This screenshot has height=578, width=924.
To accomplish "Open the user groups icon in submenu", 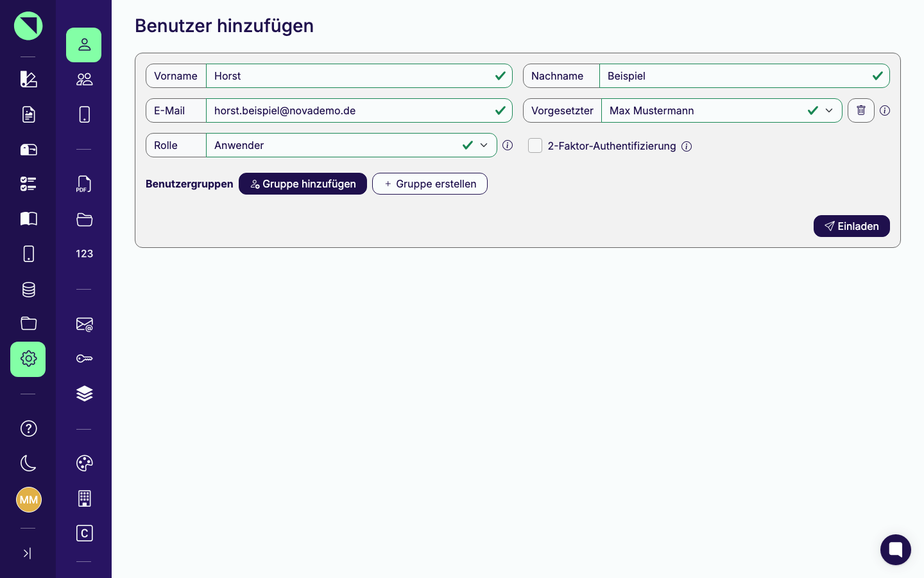I will [84, 79].
